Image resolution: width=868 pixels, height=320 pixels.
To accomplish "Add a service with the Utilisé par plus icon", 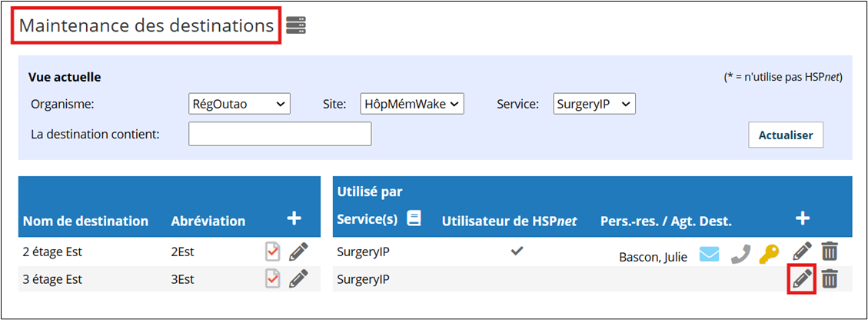I will [802, 218].
